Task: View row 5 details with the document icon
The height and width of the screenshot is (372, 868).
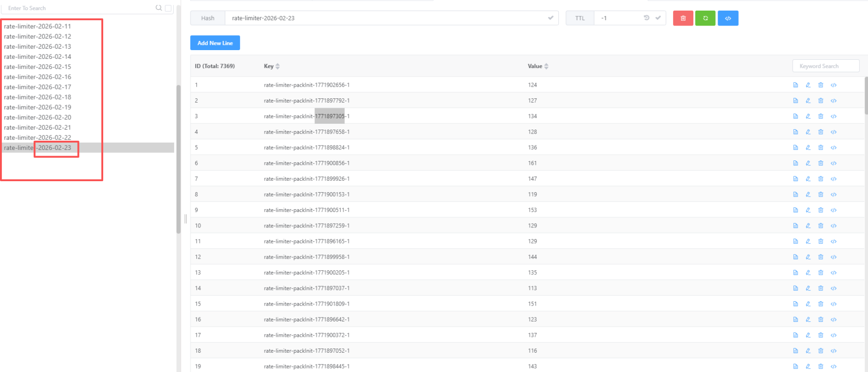Action: [796, 147]
